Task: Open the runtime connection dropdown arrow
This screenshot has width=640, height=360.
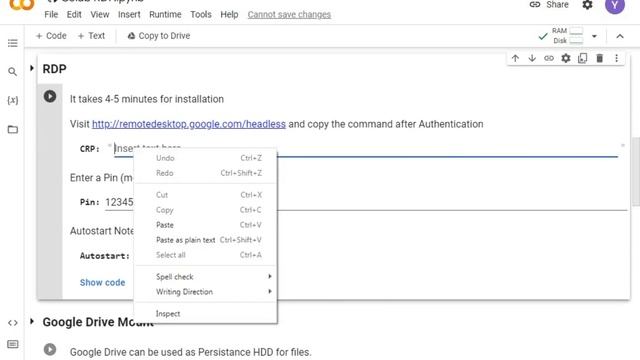Action: click(x=594, y=36)
